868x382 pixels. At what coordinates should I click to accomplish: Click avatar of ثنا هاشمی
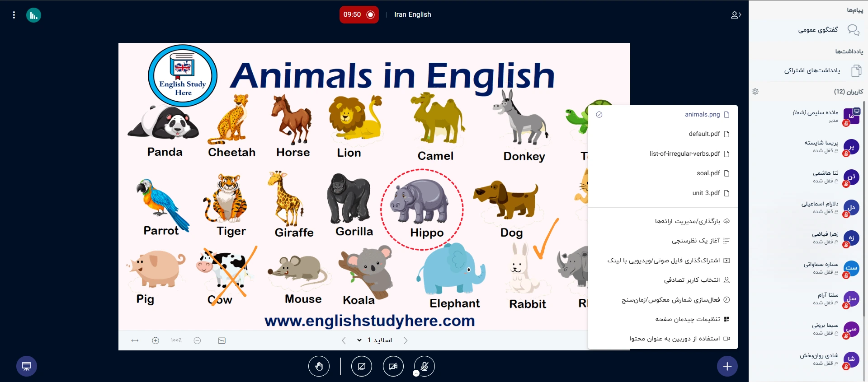click(x=851, y=177)
